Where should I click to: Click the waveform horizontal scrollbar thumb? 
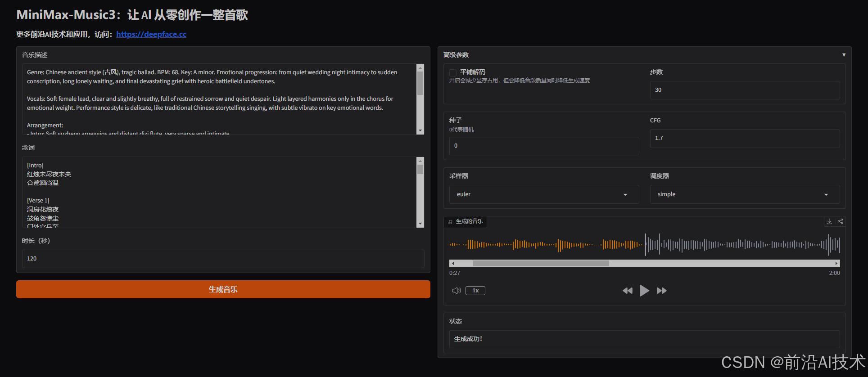click(x=541, y=263)
